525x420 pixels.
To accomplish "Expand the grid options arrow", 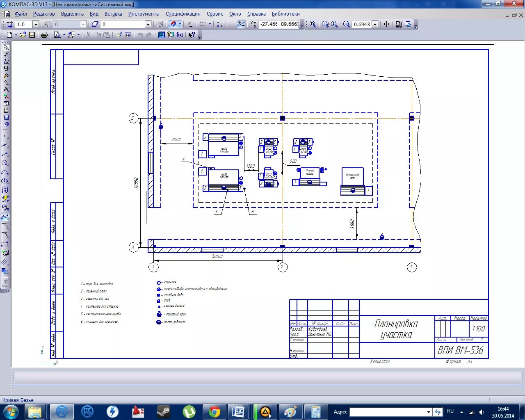I will coord(210,24).
